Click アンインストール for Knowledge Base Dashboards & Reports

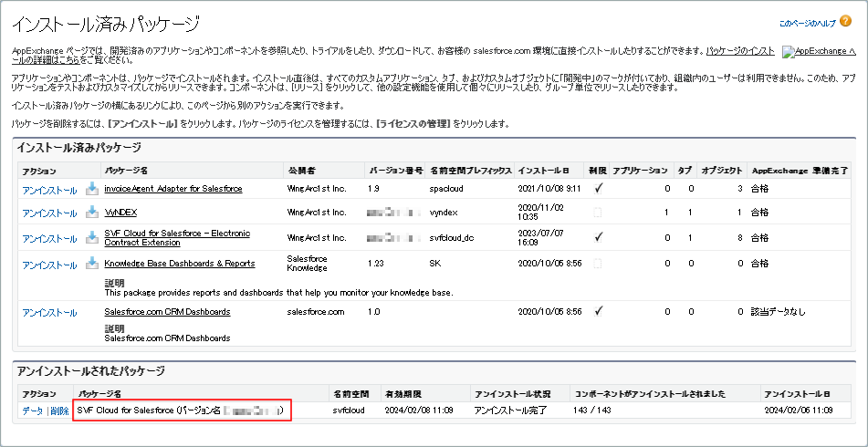pyautogui.click(x=50, y=265)
